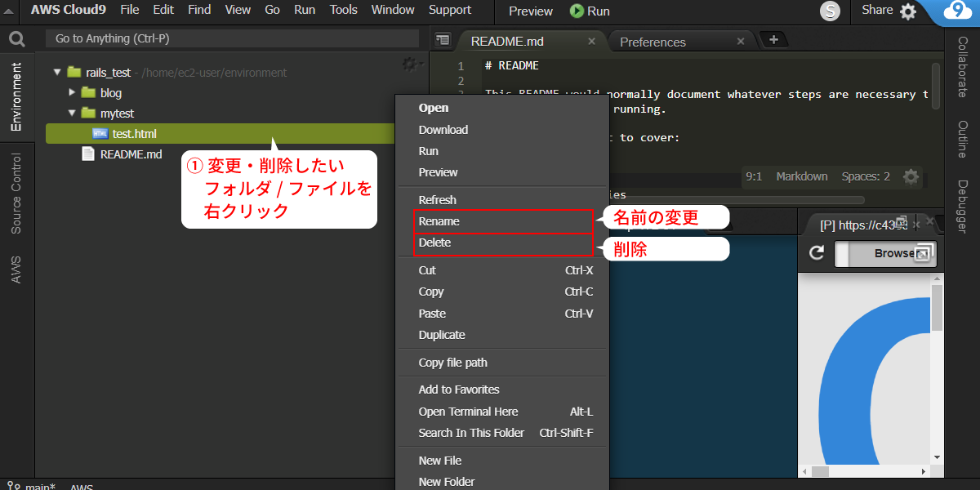Viewport: 980px width, 490px height.
Task: Collapse the mytest folder
Action: click(72, 114)
